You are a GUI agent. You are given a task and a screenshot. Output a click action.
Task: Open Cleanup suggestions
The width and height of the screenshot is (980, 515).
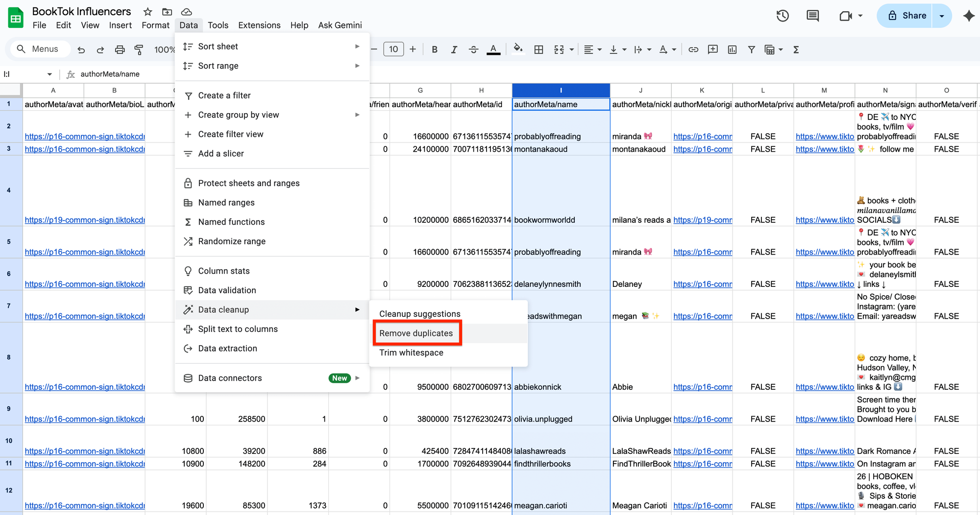point(419,313)
